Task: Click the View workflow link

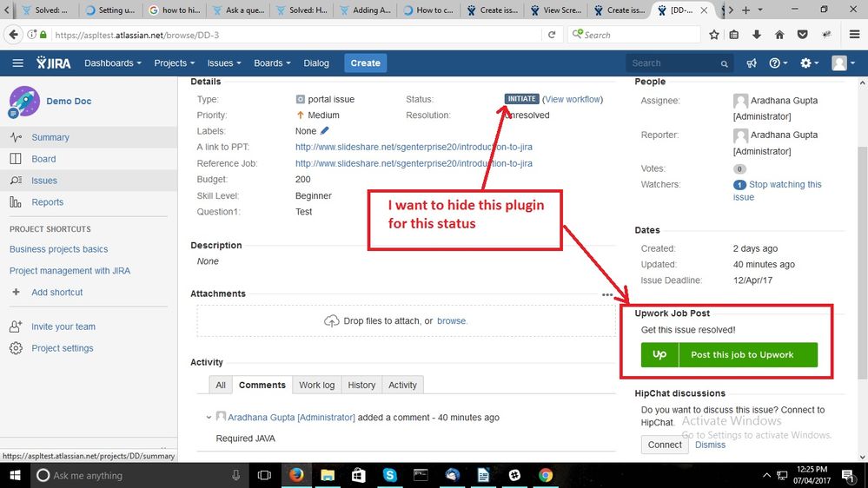Action: tap(573, 99)
